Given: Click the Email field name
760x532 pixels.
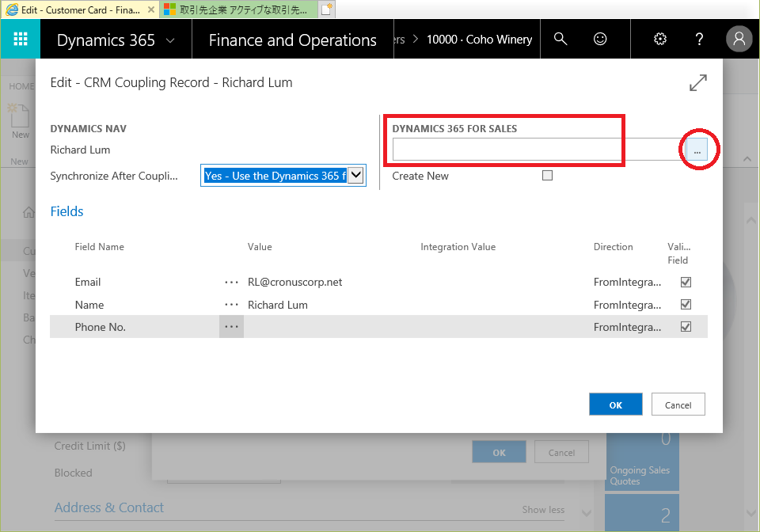Looking at the screenshot, I should [x=88, y=282].
